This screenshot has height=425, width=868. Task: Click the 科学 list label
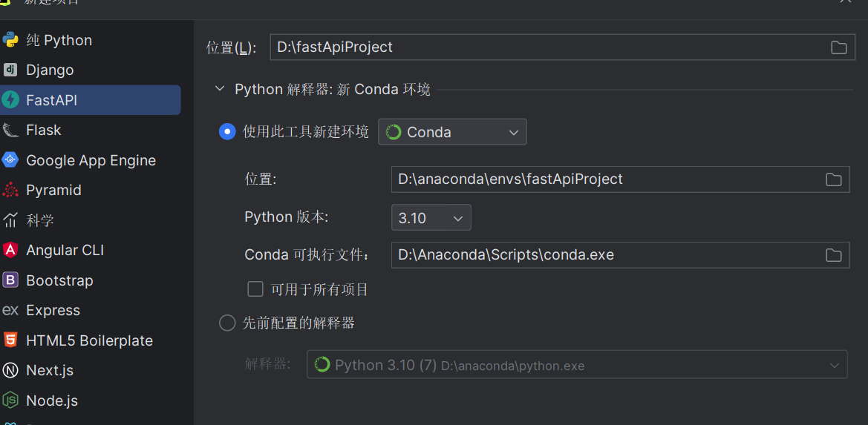(40, 220)
